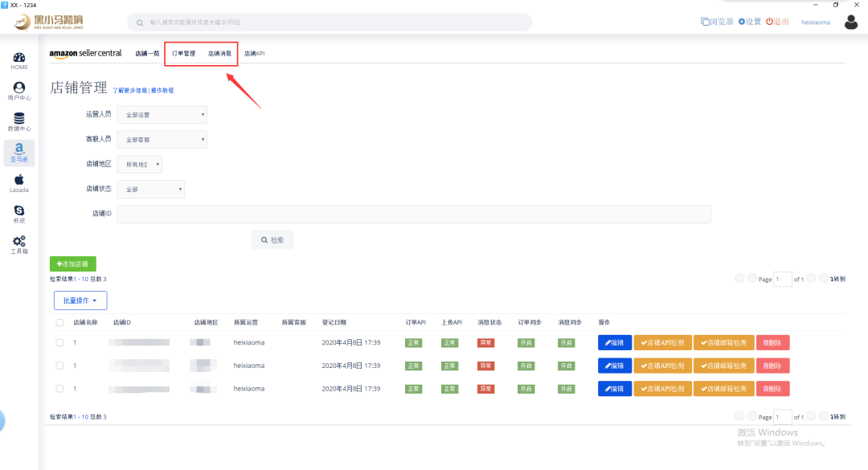
Task: Expand the 店铺状态 dropdown
Action: 151,190
